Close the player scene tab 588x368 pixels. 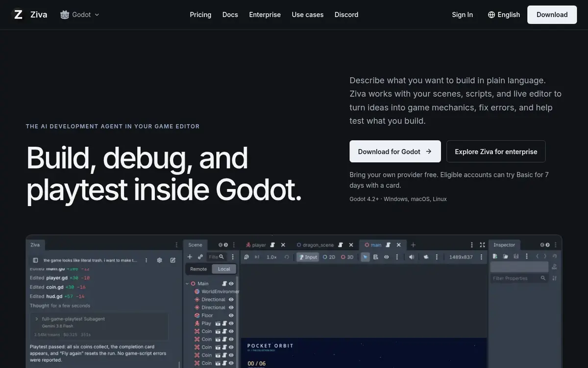(283, 245)
